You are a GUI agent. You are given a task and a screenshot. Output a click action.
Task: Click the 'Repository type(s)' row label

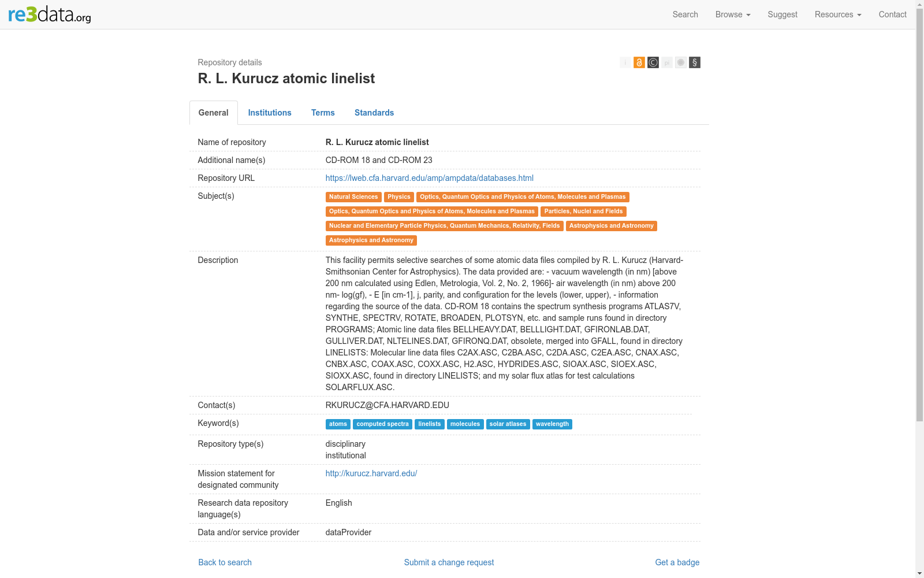[231, 444]
